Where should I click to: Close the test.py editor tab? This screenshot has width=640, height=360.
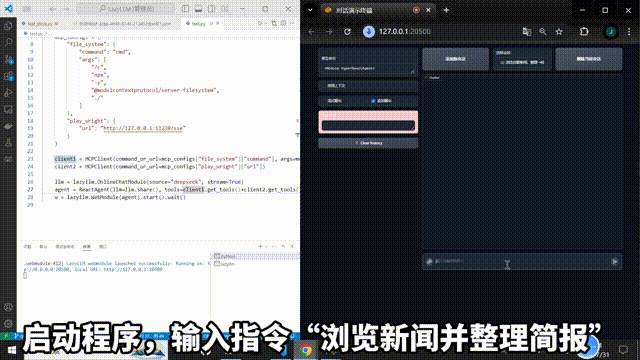click(218, 24)
